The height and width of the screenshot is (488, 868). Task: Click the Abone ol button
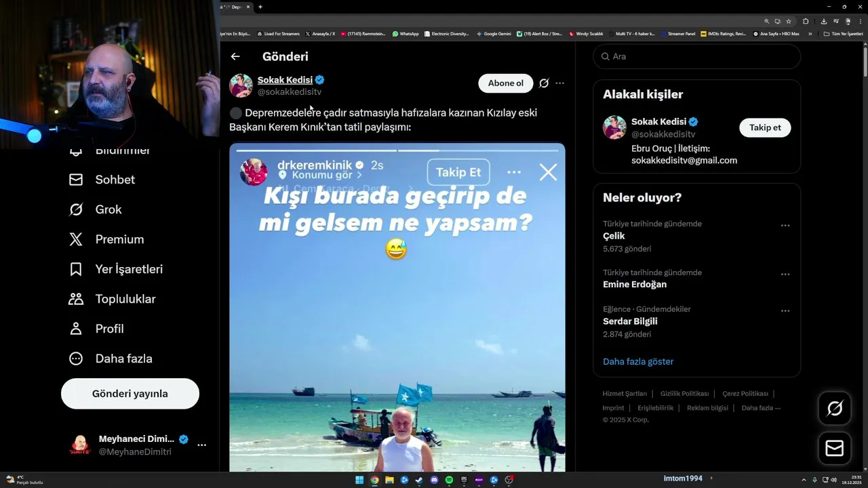506,83
